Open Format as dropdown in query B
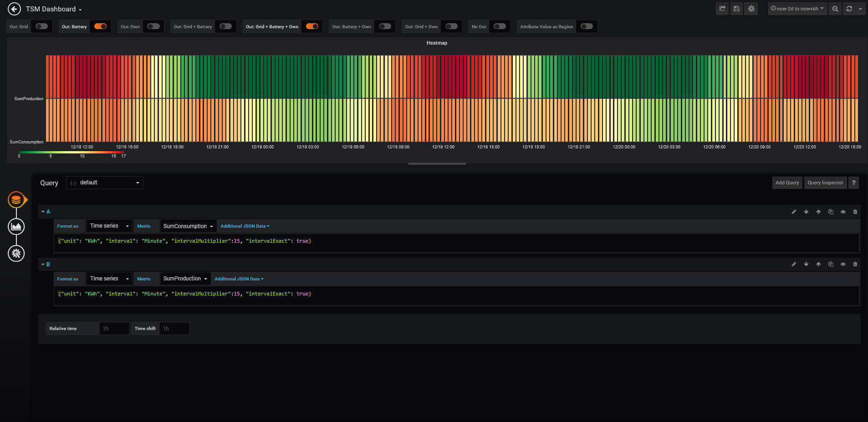Viewport: 868px width, 422px height. [109, 279]
